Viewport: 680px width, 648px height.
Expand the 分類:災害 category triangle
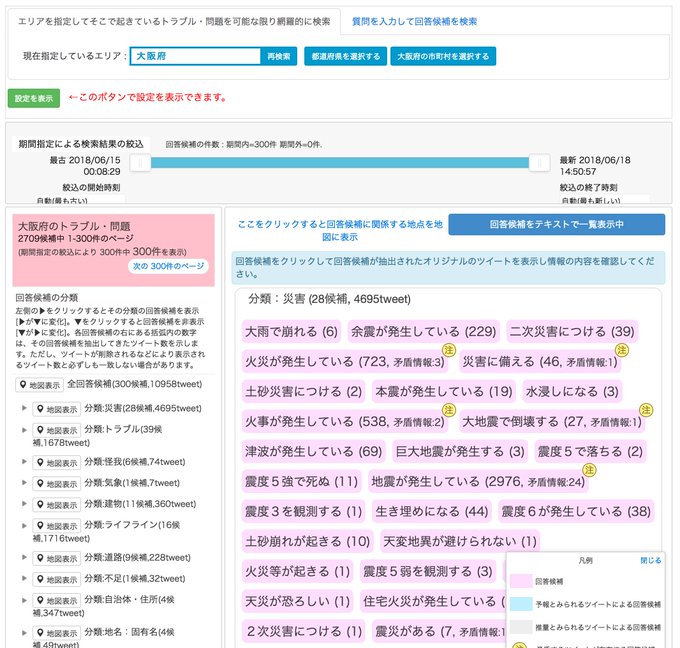[x=24, y=408]
